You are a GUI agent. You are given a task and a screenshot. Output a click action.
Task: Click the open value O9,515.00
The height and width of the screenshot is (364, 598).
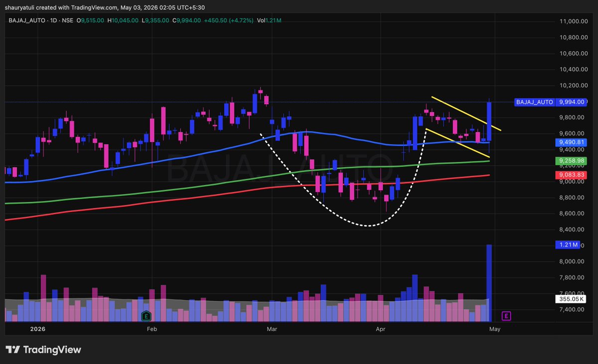tap(90, 20)
